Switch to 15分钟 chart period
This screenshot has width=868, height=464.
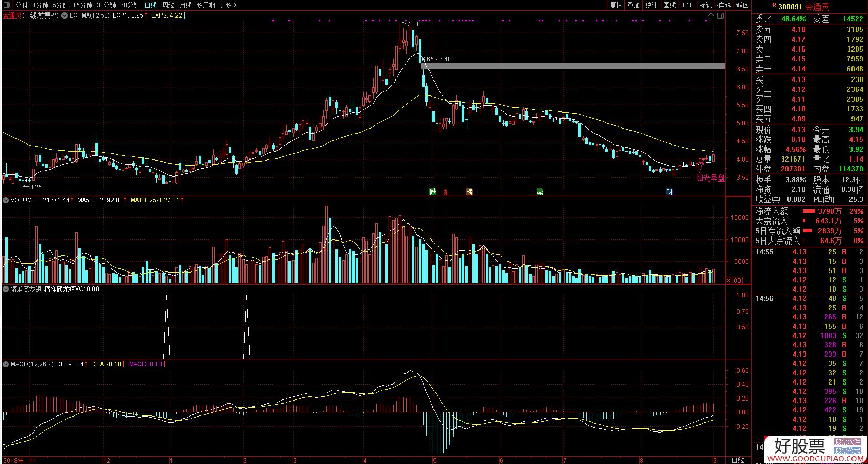tap(83, 5)
